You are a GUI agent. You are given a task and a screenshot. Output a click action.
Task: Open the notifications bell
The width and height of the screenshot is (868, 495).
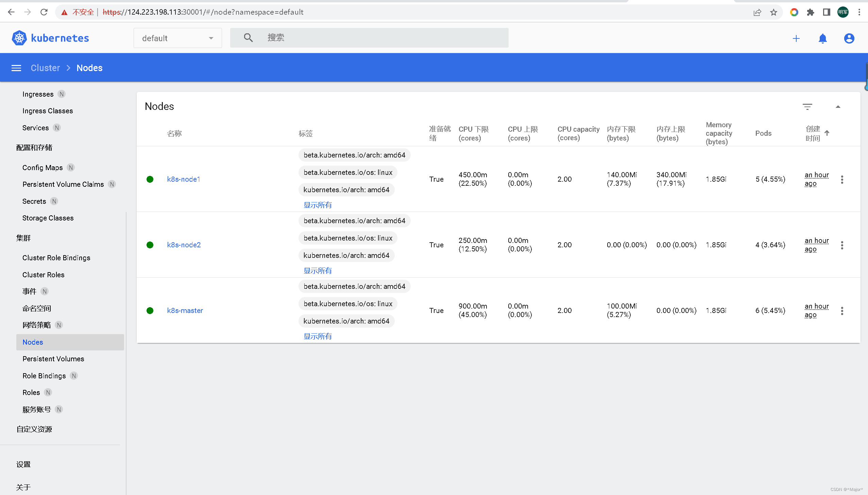(822, 38)
